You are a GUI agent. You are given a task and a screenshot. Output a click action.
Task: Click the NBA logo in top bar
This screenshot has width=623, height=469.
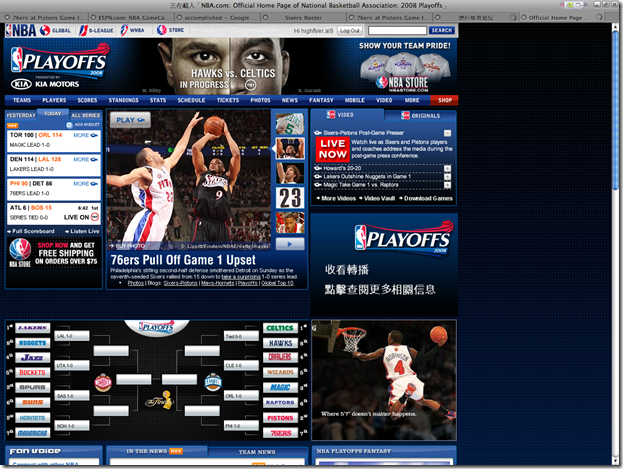21,30
